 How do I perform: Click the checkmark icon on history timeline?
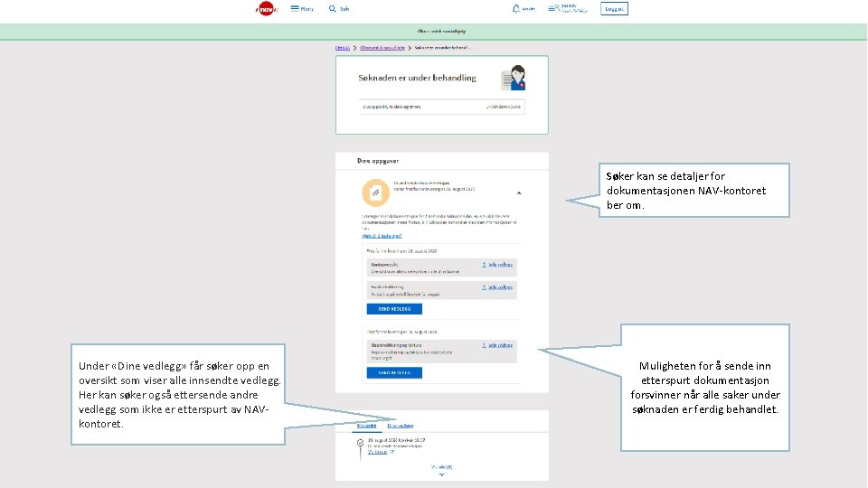click(x=361, y=443)
